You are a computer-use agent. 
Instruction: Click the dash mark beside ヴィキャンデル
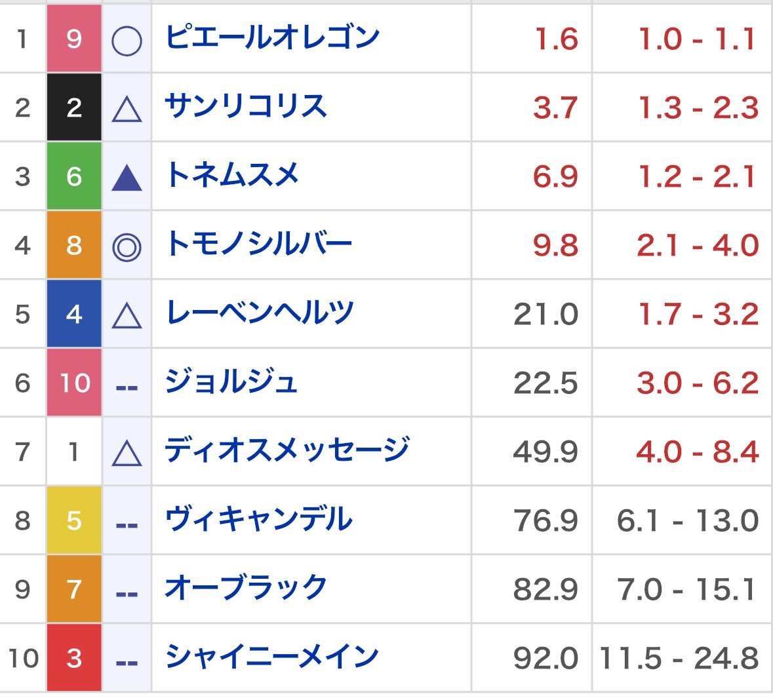point(127,526)
